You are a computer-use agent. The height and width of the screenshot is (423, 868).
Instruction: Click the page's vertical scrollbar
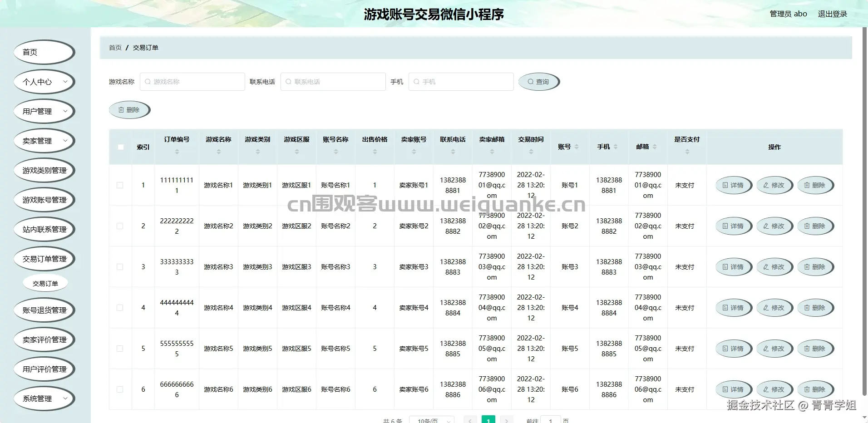tap(864, 211)
